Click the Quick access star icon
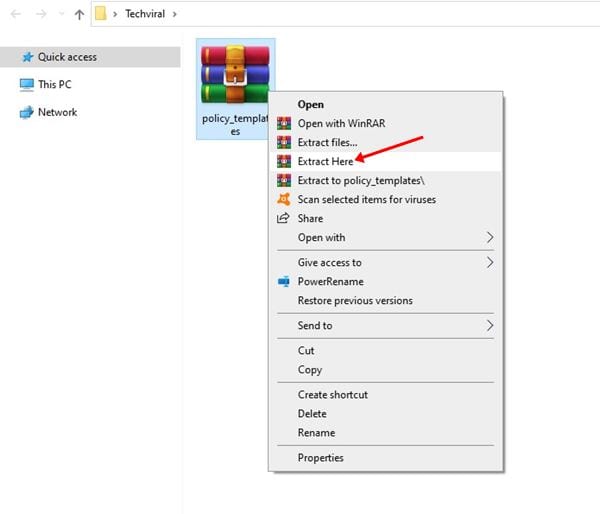This screenshot has height=514, width=600. coord(28,57)
